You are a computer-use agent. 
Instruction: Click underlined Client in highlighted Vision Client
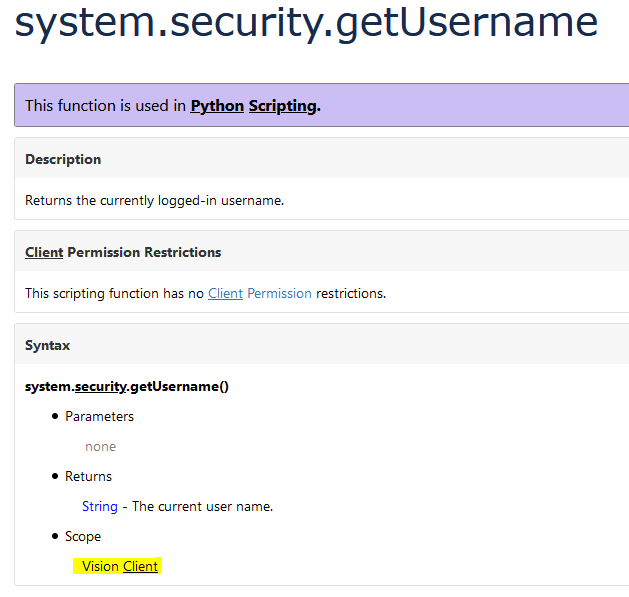pyautogui.click(x=140, y=566)
